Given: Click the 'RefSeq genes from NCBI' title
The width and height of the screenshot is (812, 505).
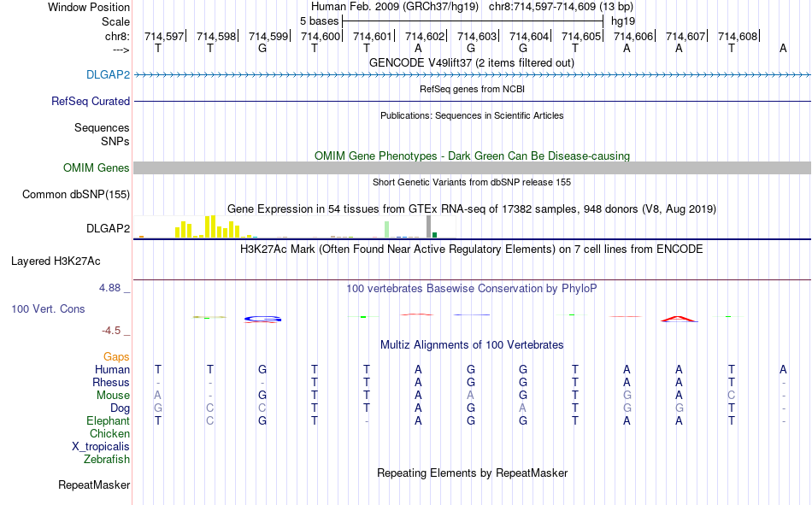Looking at the screenshot, I should (x=472, y=89).
